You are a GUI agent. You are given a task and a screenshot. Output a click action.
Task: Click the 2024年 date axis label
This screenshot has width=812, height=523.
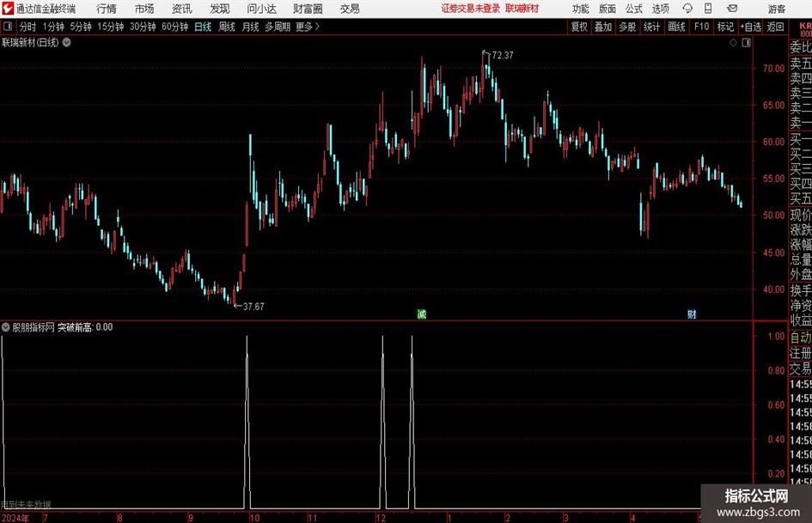pos(15,518)
